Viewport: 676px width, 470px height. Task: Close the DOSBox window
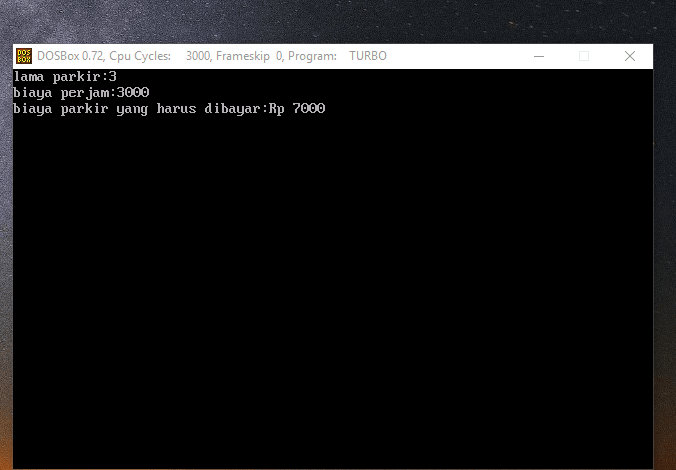630,56
